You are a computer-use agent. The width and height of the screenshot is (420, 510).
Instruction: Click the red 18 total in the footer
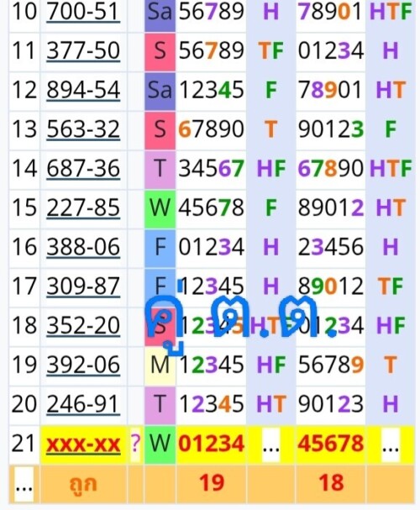tap(331, 482)
